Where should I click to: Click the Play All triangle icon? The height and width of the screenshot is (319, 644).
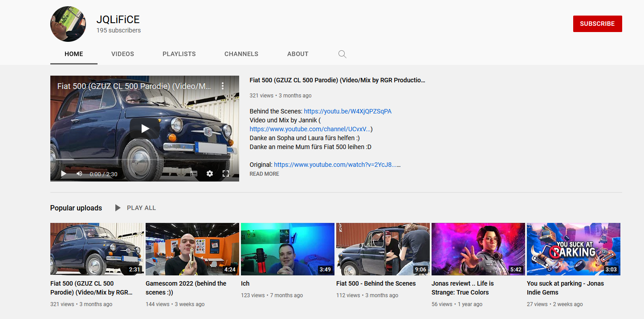118,208
